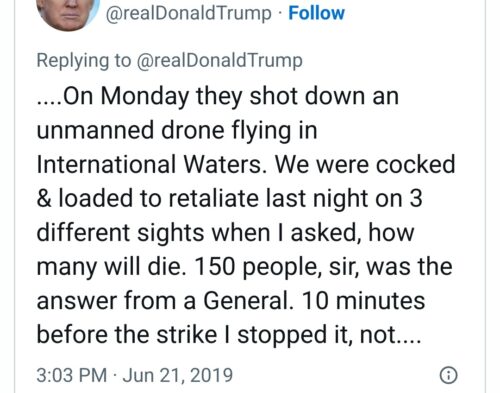500x393 pixels.
Task: Click the 'Replying to' label text
Action: pos(84,61)
